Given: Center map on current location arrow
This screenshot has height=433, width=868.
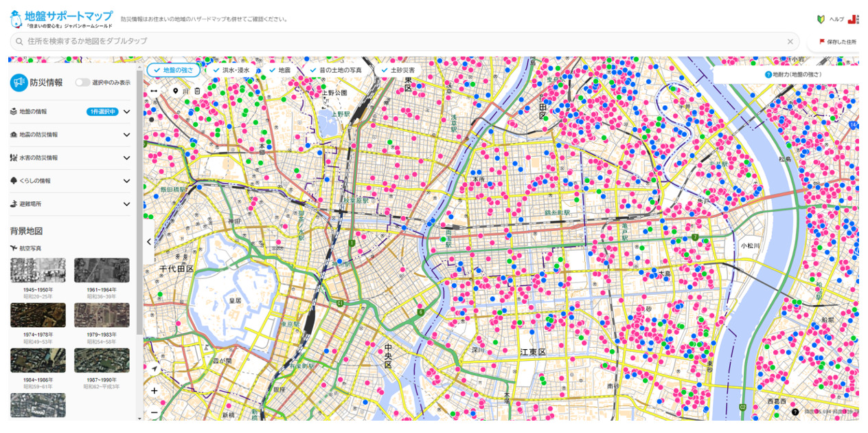Looking at the screenshot, I should [x=155, y=369].
